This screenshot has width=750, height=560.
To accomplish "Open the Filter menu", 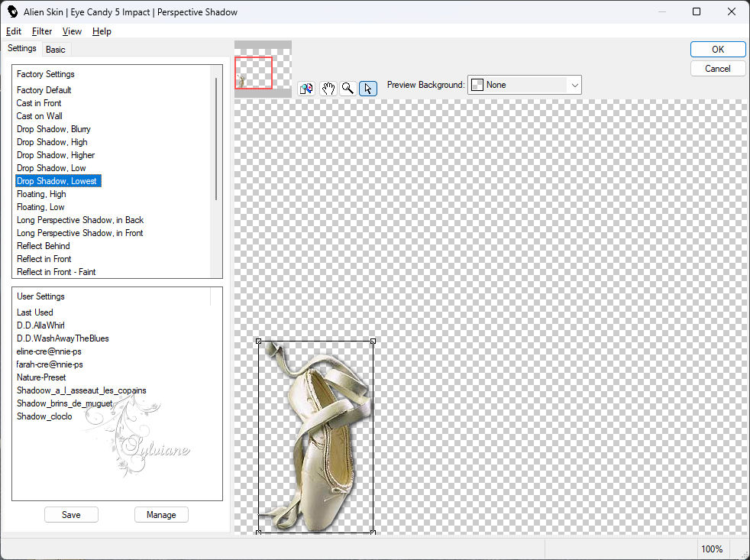I will (x=41, y=31).
